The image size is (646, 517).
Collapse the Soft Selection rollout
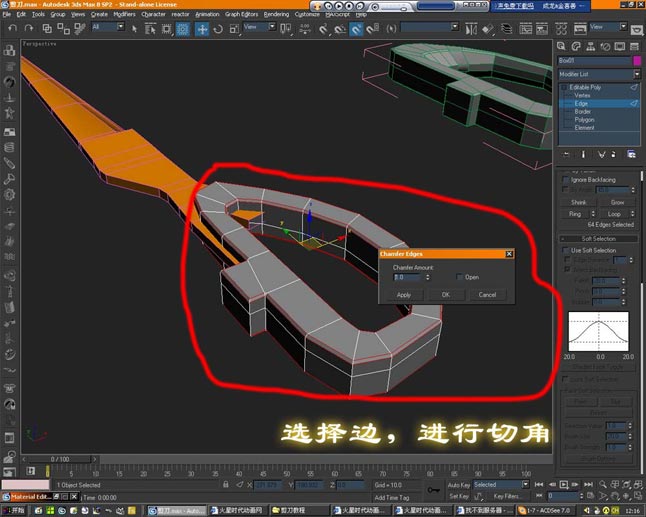(598, 239)
